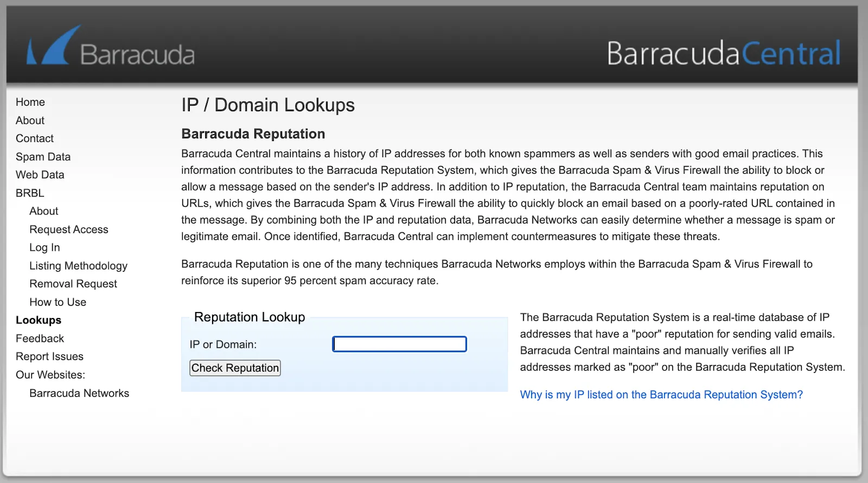Focus the IP or Domain input field
This screenshot has width=868, height=483.
pos(399,344)
